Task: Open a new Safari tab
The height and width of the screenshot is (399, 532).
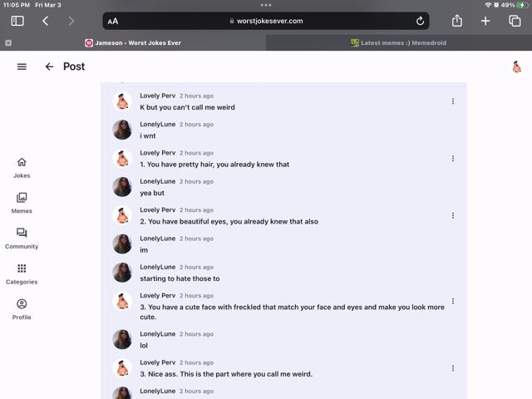Action: (485, 21)
